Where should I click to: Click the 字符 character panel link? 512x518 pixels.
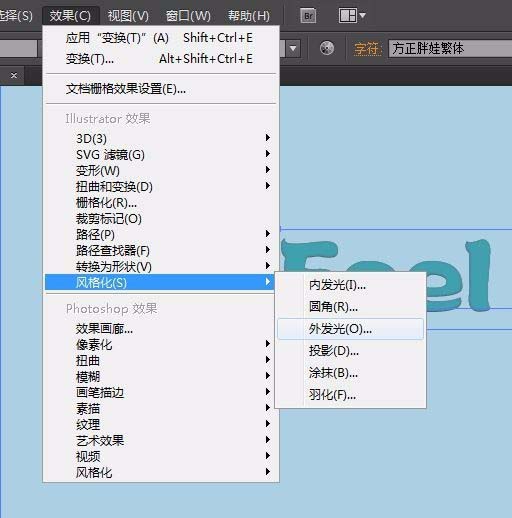(x=367, y=49)
